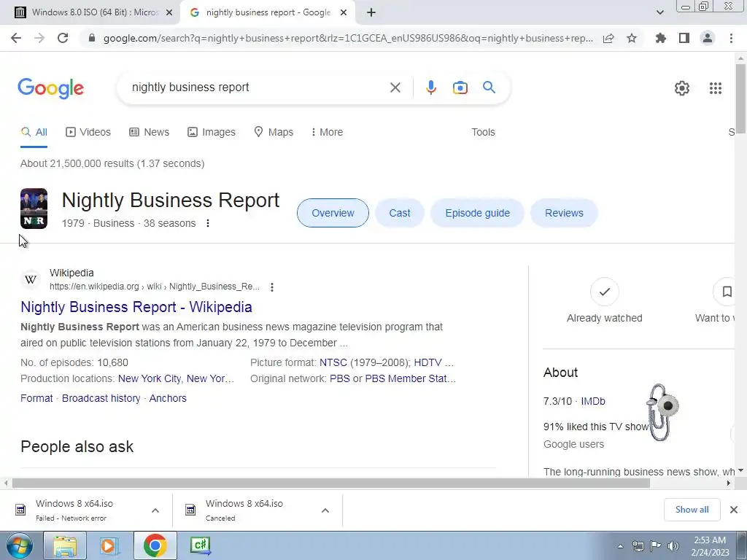Select the Cast chip

[x=399, y=213]
